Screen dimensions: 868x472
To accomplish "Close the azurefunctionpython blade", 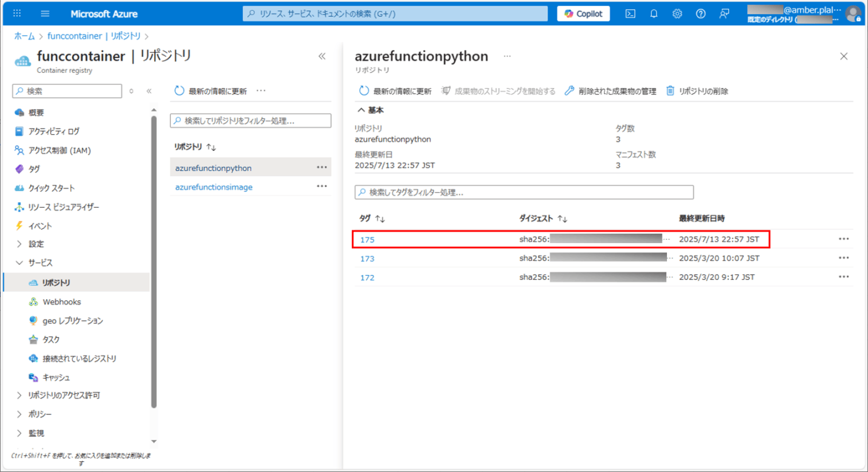I will (x=844, y=57).
